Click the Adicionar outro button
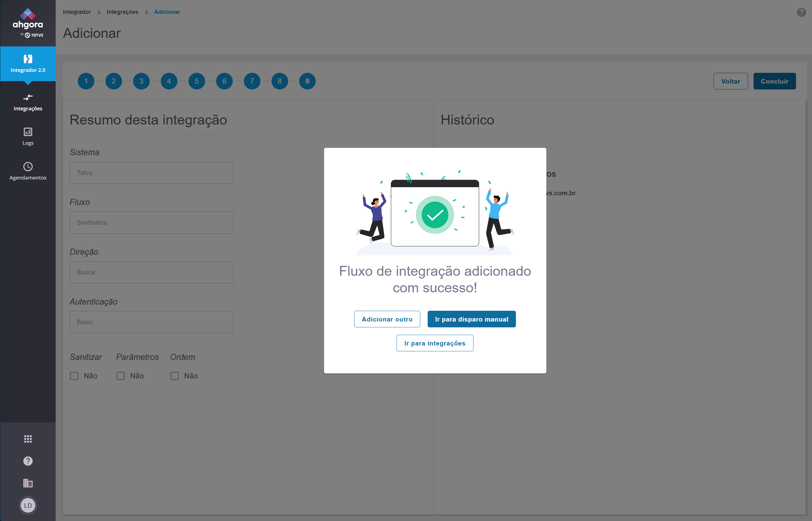This screenshot has height=521, width=812. (x=387, y=319)
